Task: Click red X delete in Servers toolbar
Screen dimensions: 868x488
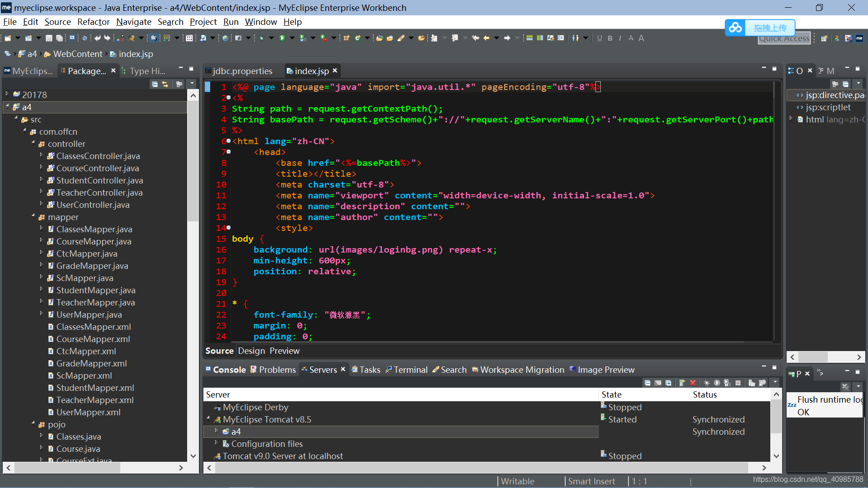Action: (x=693, y=383)
